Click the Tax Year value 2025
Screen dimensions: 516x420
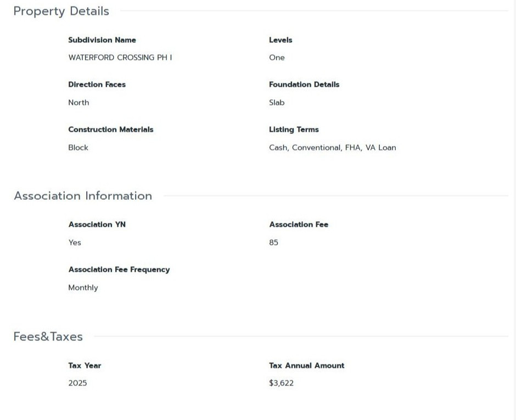pos(77,383)
